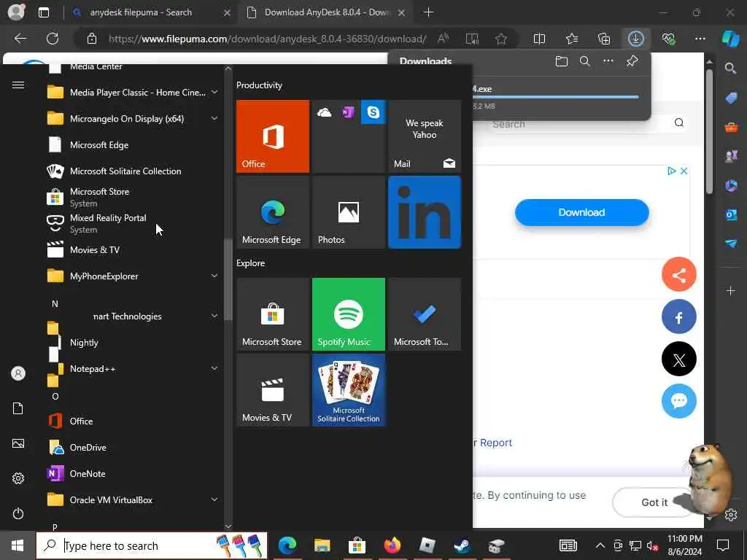This screenshot has height=560, width=747.
Task: Open OneNote from the app list
Action: pyautogui.click(x=133, y=474)
